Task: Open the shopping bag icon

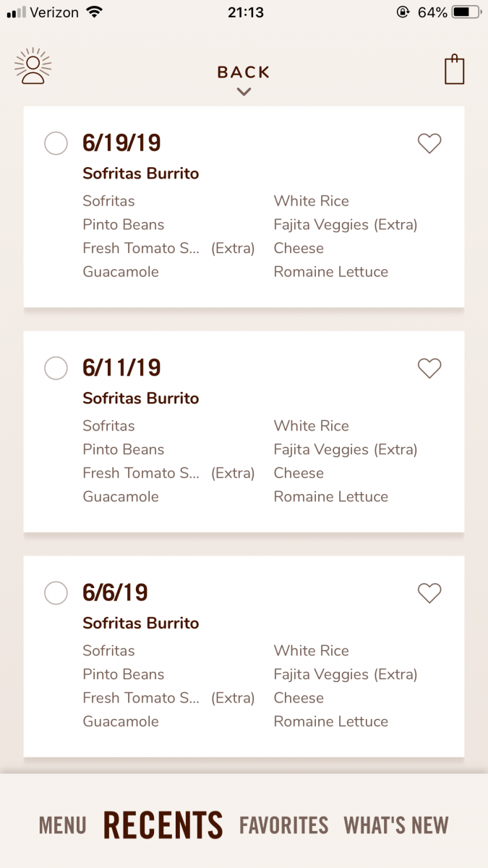Action: click(454, 69)
